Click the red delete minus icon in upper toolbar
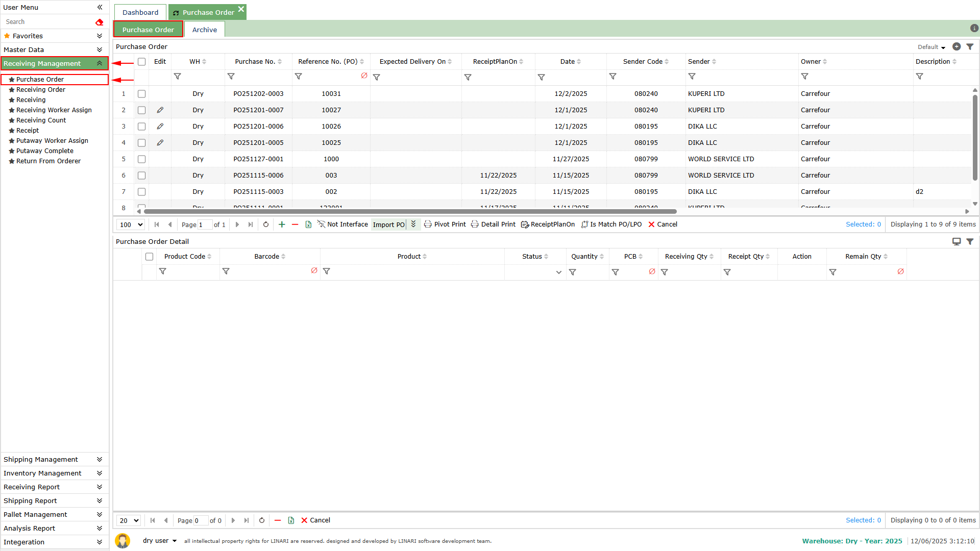Image resolution: width=980 pixels, height=551 pixels. 295,224
